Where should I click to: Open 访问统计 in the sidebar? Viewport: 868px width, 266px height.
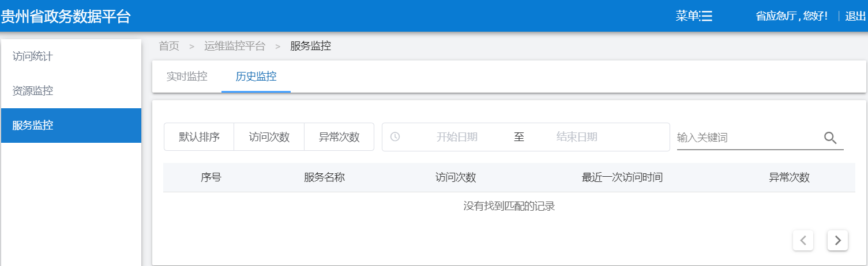(71, 56)
